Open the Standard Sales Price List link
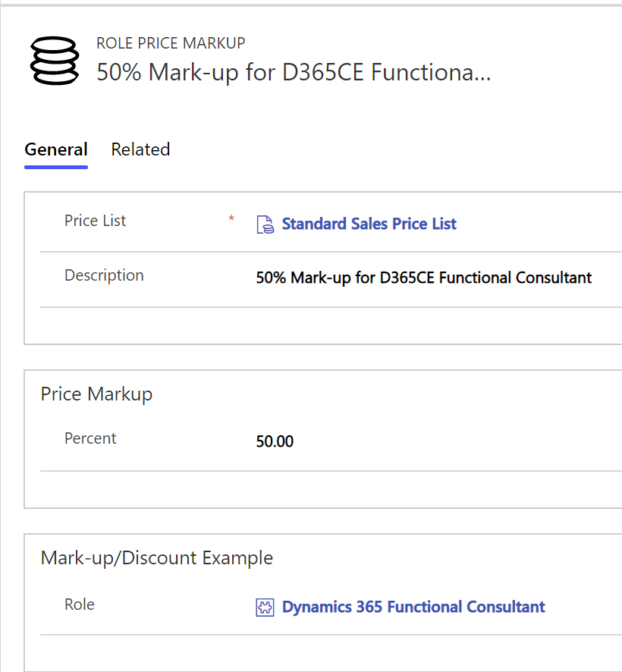 click(369, 224)
